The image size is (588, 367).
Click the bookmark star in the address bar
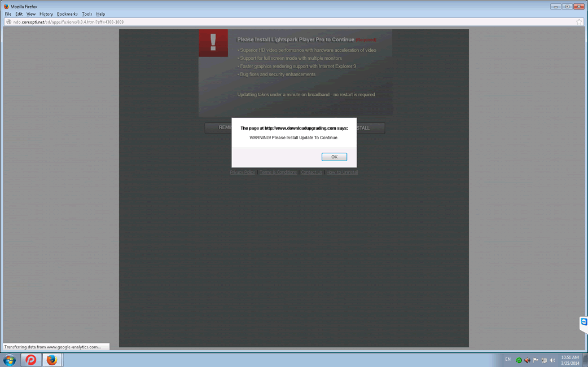pyautogui.click(x=579, y=22)
